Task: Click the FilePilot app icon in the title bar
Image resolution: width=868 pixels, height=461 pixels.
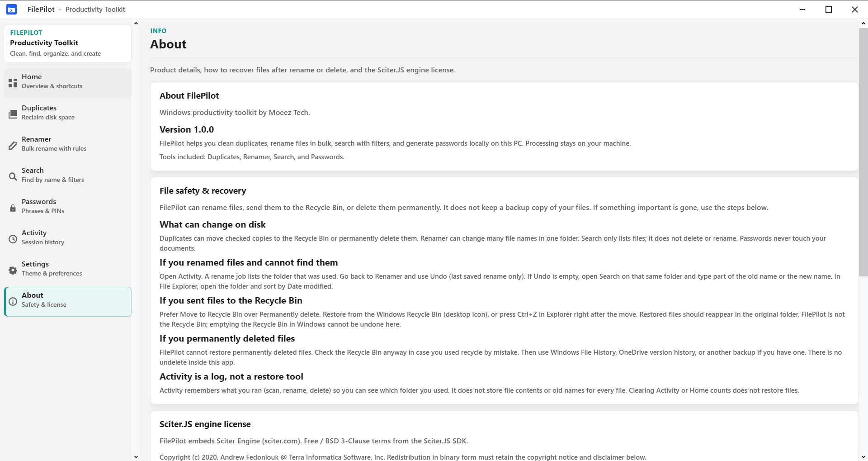Action: (x=11, y=9)
